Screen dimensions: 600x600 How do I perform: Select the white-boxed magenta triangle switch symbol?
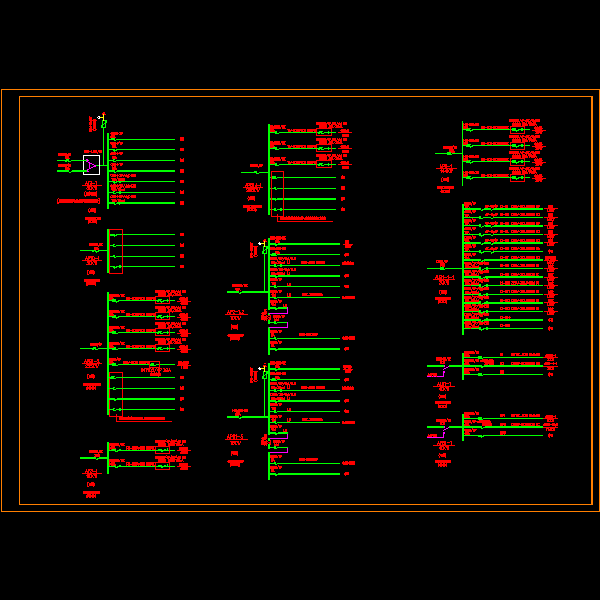tap(91, 165)
